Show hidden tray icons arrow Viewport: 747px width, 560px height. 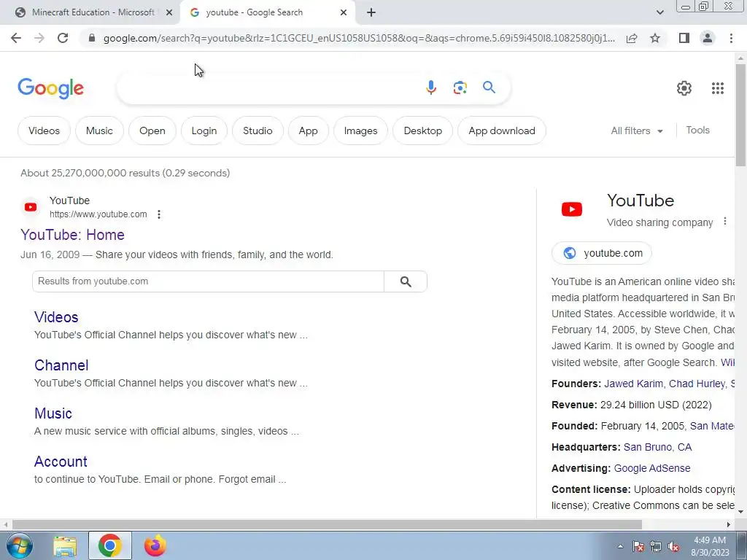coord(620,547)
